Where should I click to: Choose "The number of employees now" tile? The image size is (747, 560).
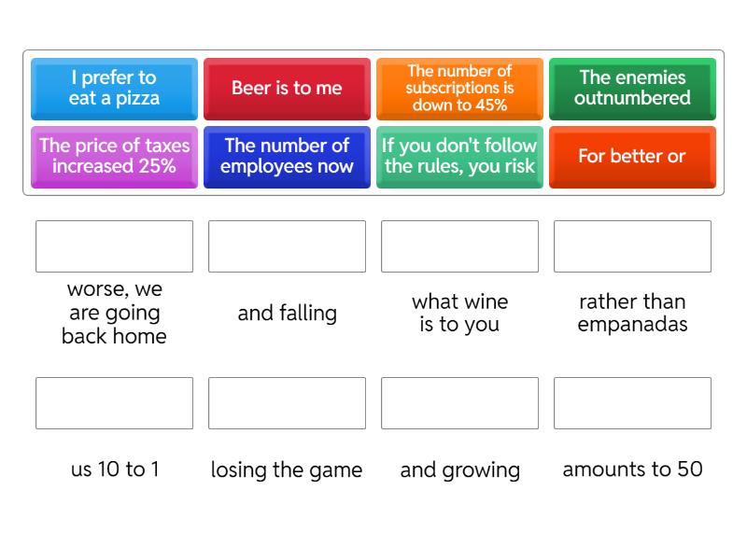click(x=287, y=156)
